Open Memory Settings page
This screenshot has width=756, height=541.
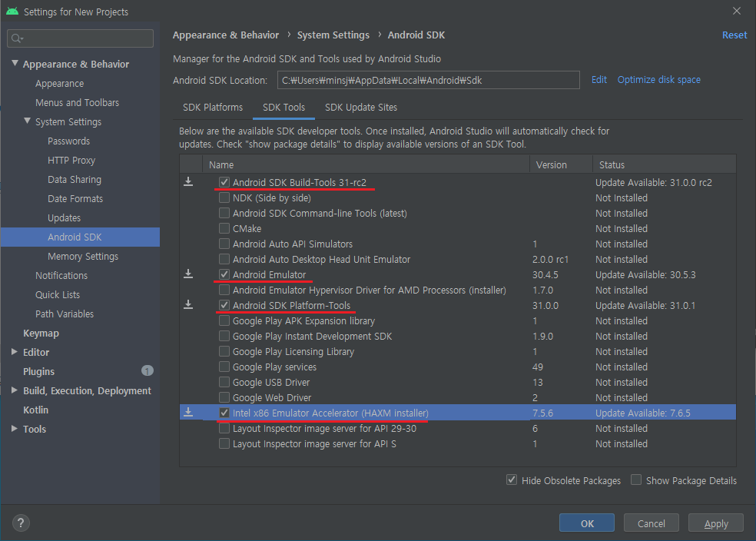[82, 257]
